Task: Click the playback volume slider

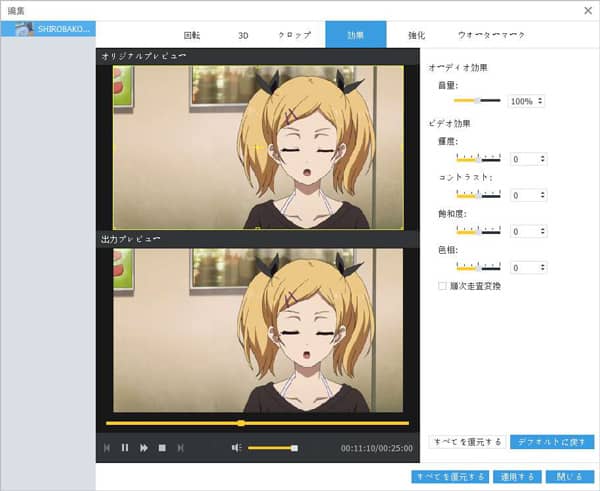Action: pyautogui.click(x=273, y=448)
